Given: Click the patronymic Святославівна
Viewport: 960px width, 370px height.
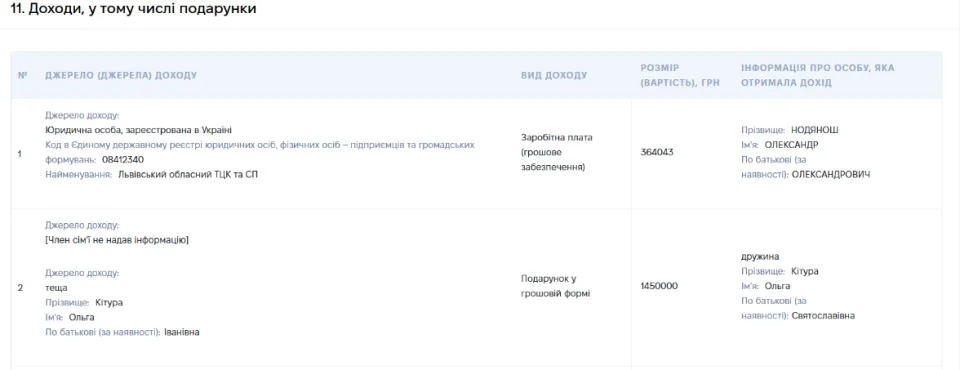Looking at the screenshot, I should click(x=823, y=316).
